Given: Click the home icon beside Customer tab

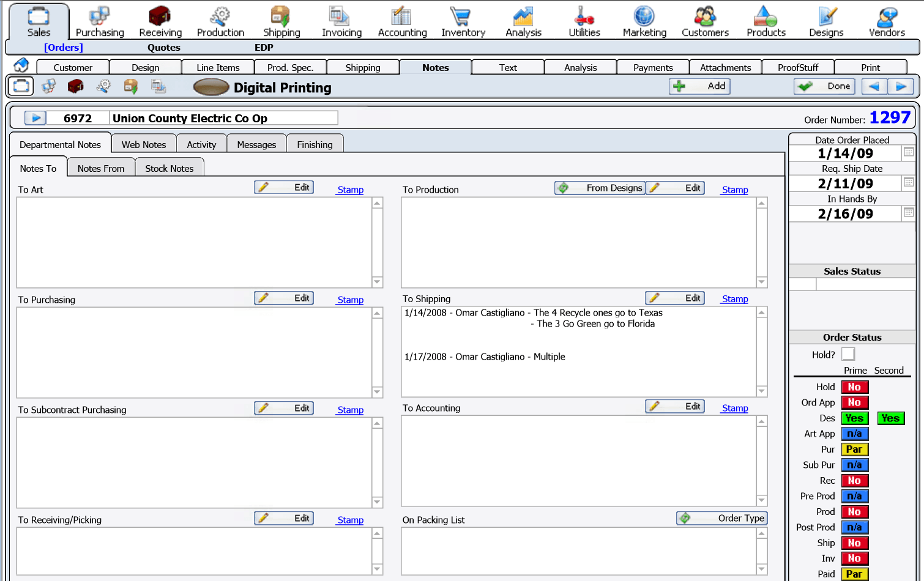Looking at the screenshot, I should click(x=21, y=65).
